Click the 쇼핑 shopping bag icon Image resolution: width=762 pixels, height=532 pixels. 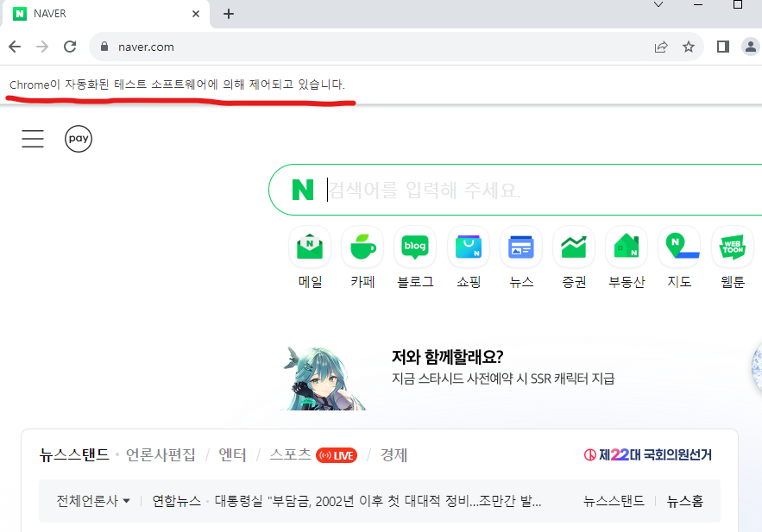(468, 246)
